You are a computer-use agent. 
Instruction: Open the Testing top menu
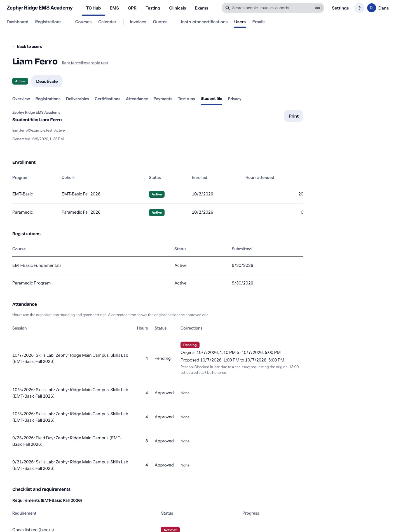pos(153,8)
